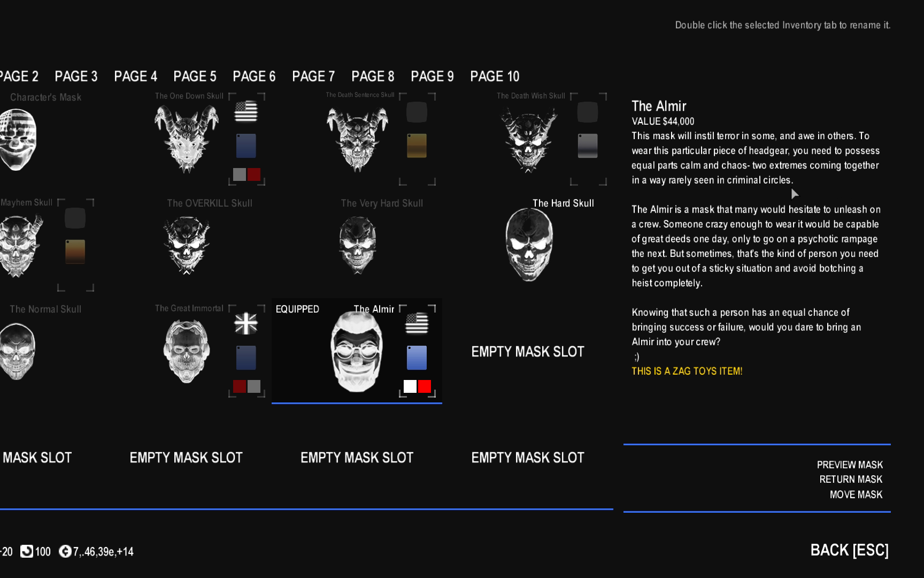Click the coin icon beside 7,.46,39e,+14

pos(65,551)
